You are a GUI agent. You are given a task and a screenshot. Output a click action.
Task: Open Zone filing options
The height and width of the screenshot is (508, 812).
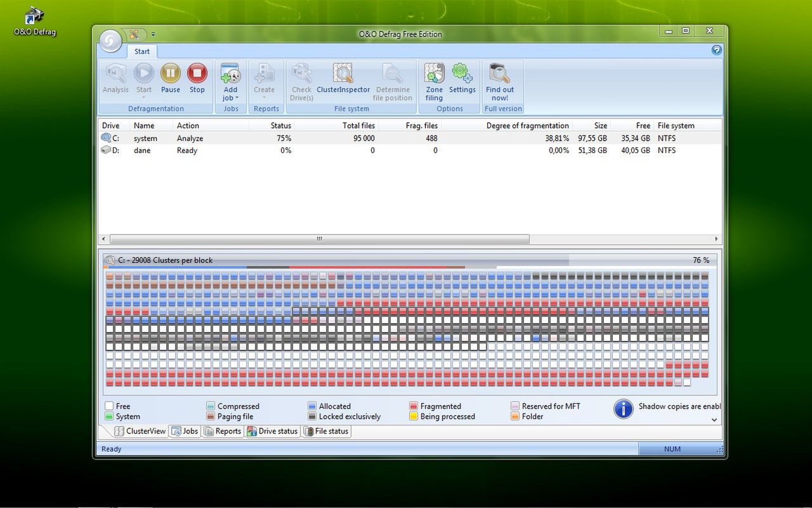(434, 83)
